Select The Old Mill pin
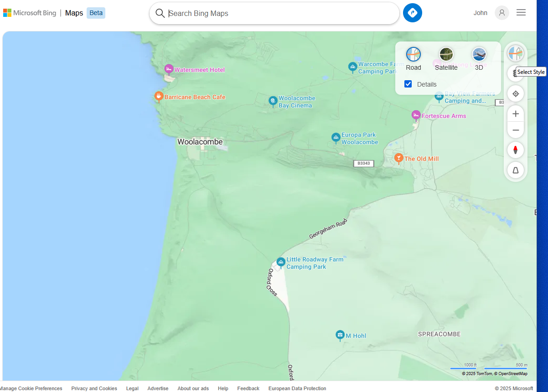548x392 pixels. (x=399, y=159)
